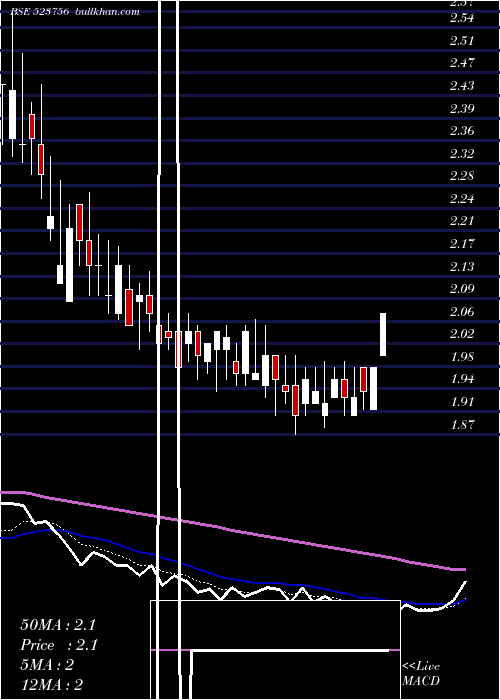Click the 2.47 price axis value

point(462,63)
